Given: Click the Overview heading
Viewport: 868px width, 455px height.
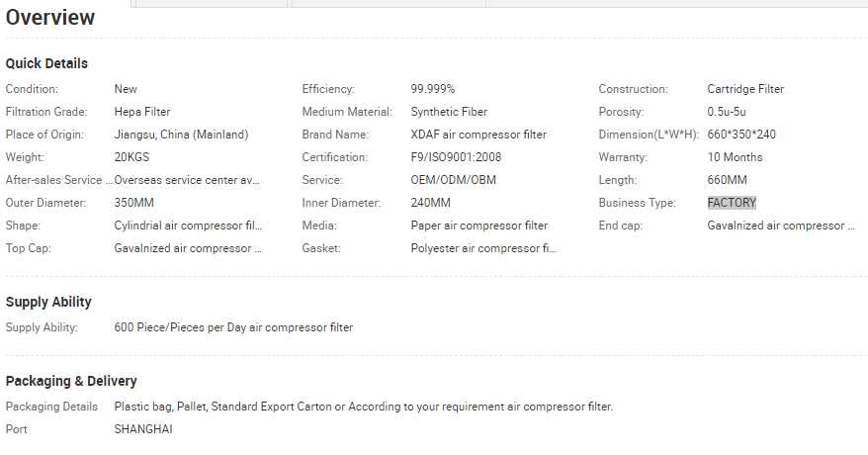Looking at the screenshot, I should click(50, 18).
